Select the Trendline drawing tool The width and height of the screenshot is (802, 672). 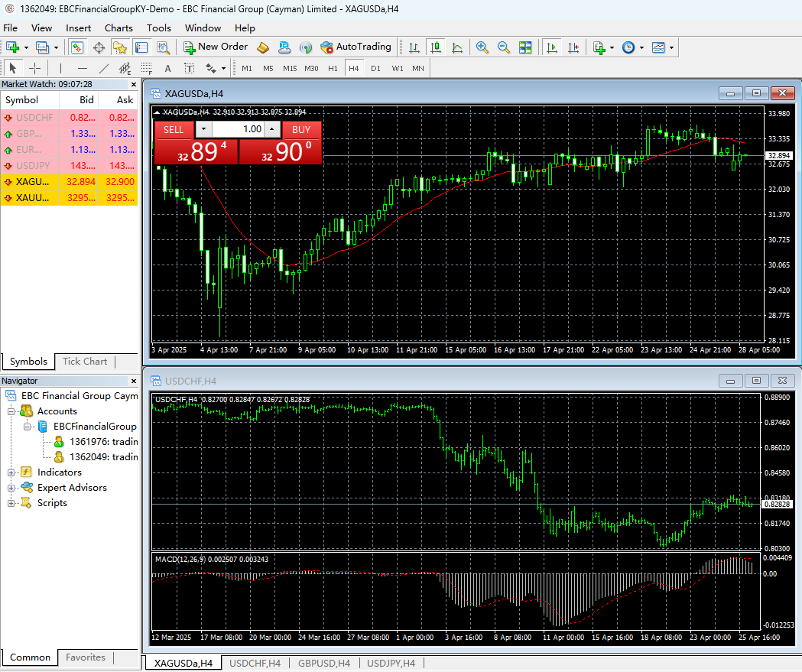tap(104, 68)
